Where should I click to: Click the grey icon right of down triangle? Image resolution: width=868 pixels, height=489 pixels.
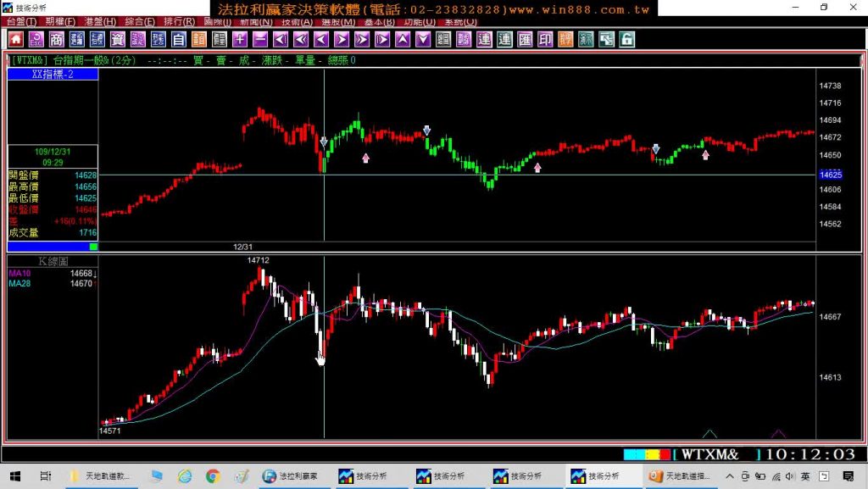pyautogui.click(x=443, y=39)
